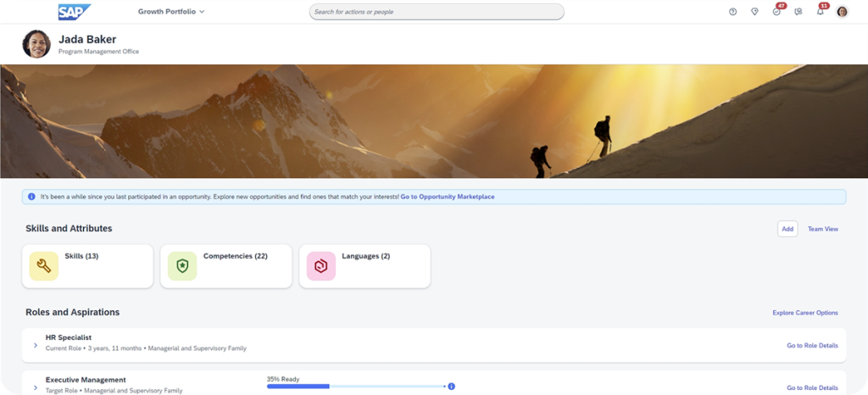Click the Executive Management role title
Image resolution: width=868 pixels, height=395 pixels.
(x=86, y=380)
